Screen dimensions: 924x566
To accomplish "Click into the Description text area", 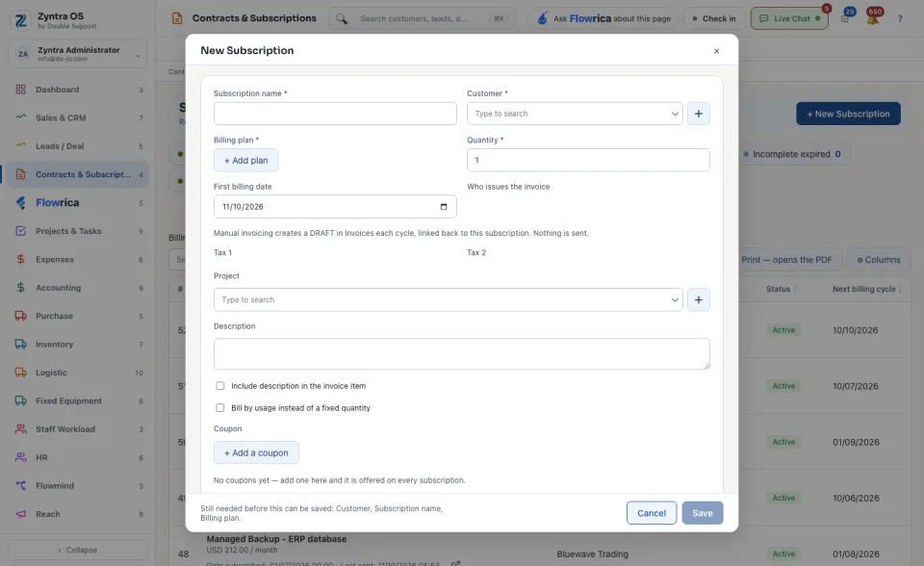I will coord(461,354).
